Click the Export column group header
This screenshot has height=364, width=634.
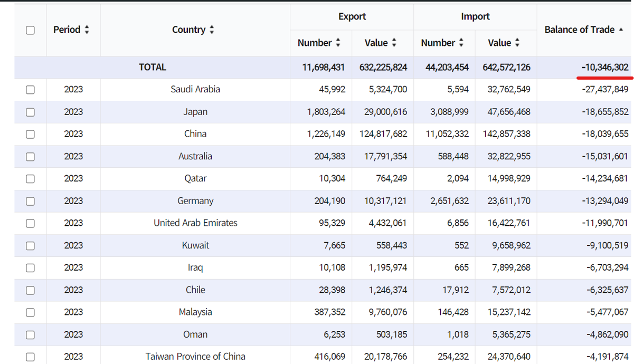352,16
